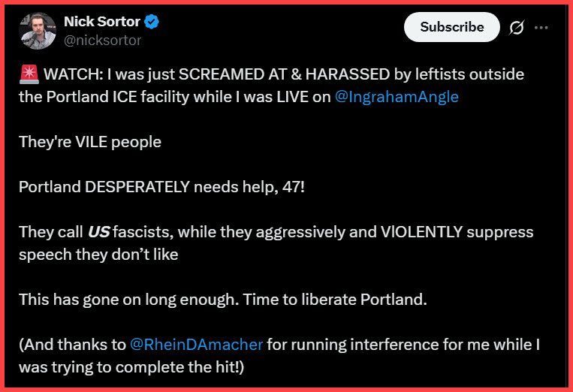
Task: Click the 'speech they don't like' line
Action: coord(98,255)
